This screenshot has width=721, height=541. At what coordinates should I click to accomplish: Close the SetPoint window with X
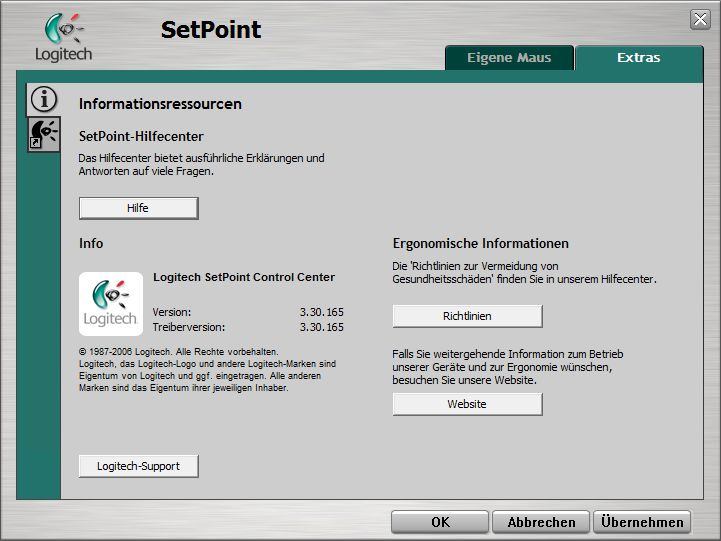click(x=700, y=20)
